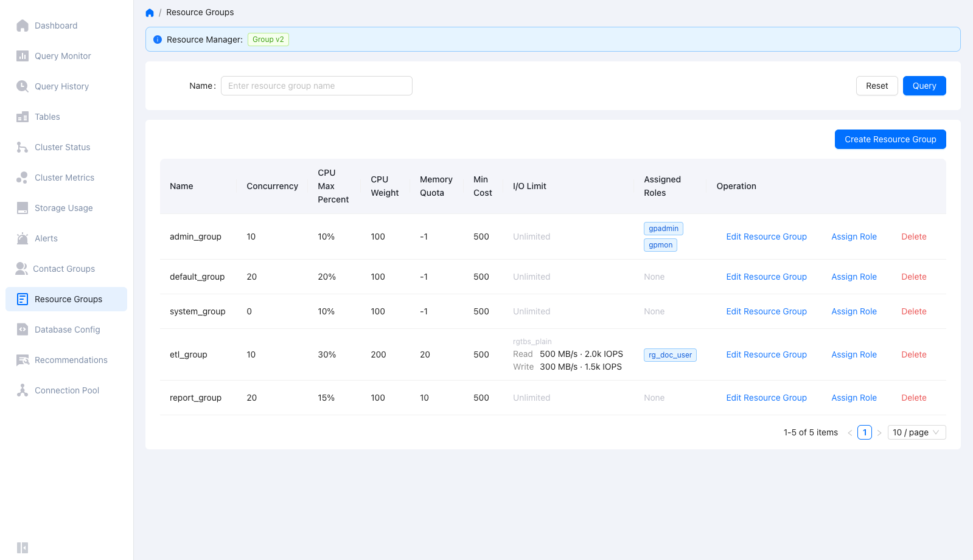The height and width of the screenshot is (560, 973).
Task: Edit Resource Group for report_group
Action: [766, 398]
